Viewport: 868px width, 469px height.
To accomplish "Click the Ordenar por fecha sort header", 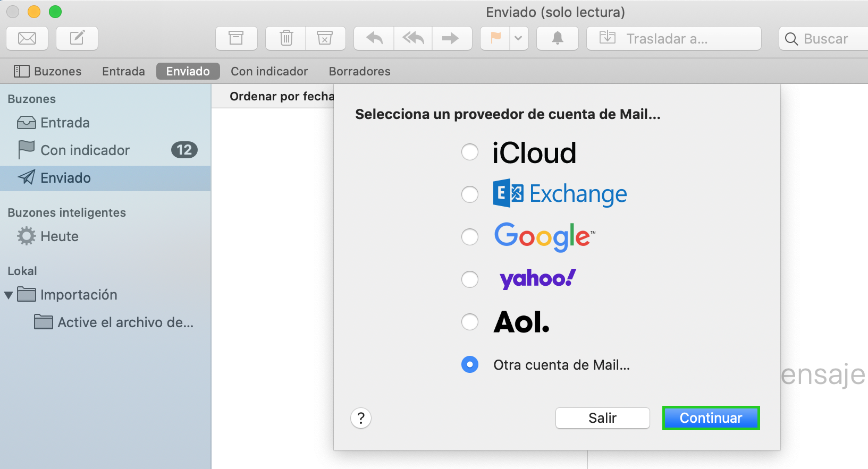I will tap(282, 96).
